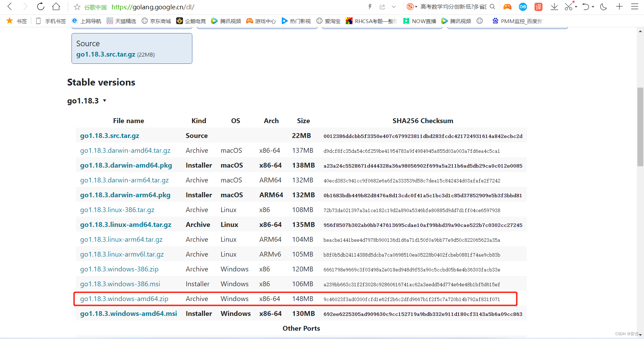644x339 pixels.
Task: Toggle night mode moon icon
Action: [x=604, y=7]
